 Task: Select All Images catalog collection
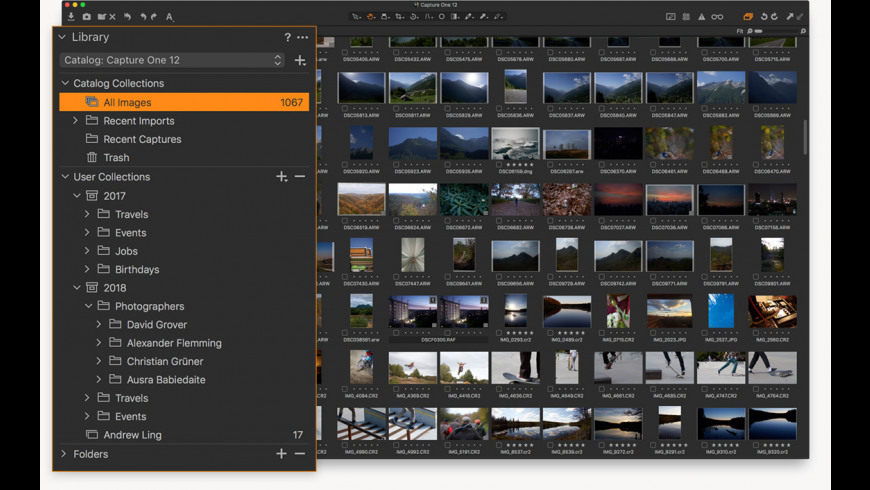pos(127,103)
